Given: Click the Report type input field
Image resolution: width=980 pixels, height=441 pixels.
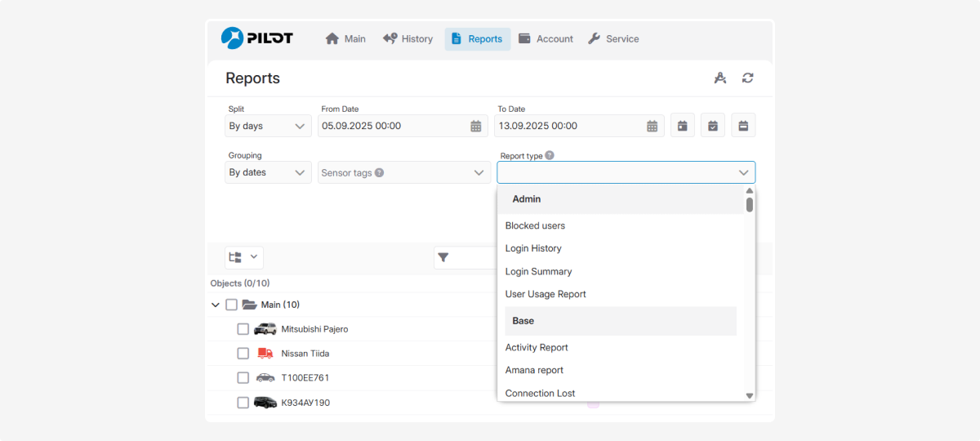Looking at the screenshot, I should point(617,172).
